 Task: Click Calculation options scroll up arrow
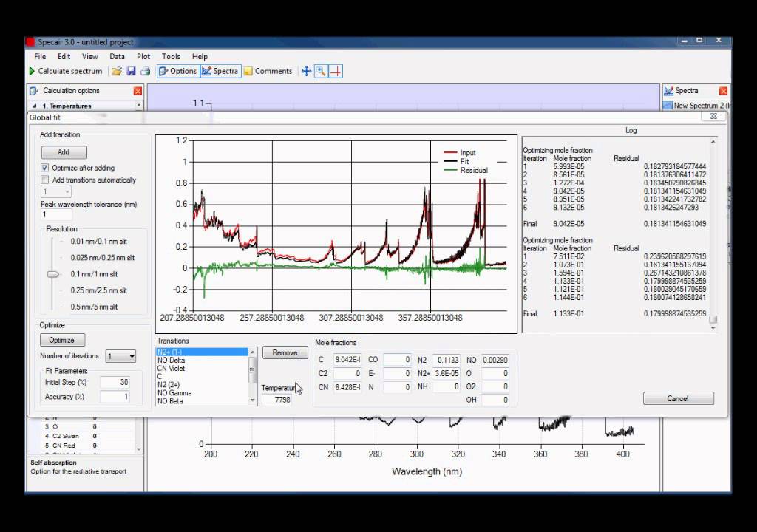point(138,105)
